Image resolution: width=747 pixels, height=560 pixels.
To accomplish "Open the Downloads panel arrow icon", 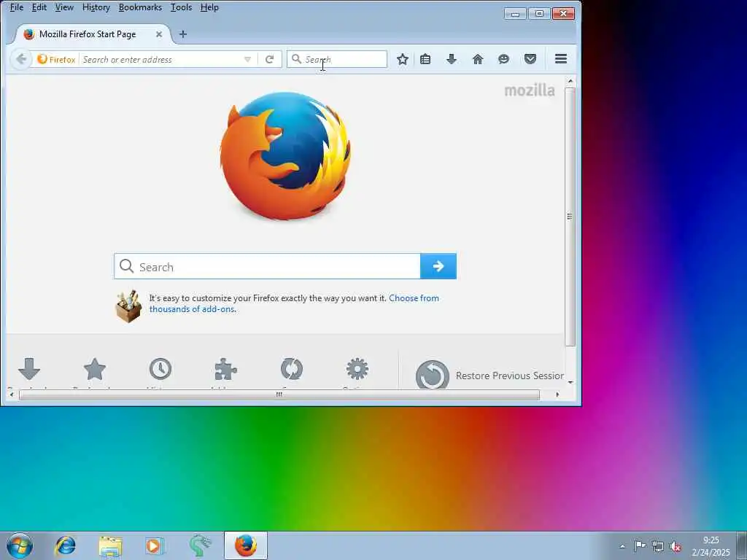I will 452,59.
